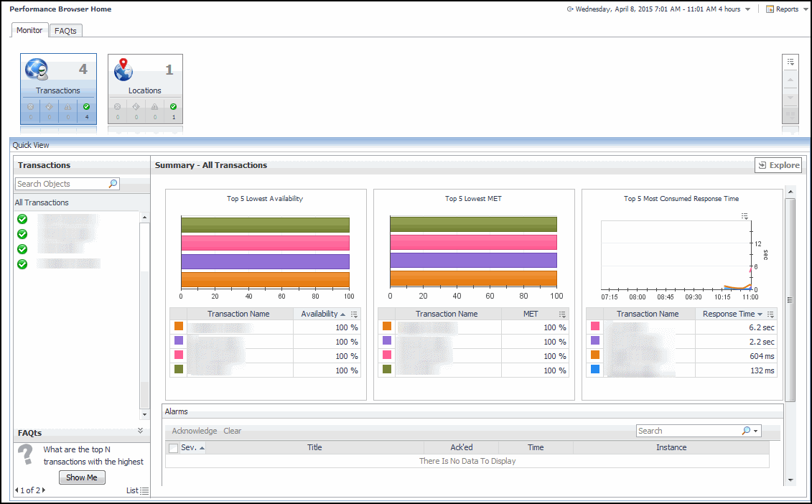Collapse the FAQts panel with double chevron
The image size is (812, 504).
141,430
